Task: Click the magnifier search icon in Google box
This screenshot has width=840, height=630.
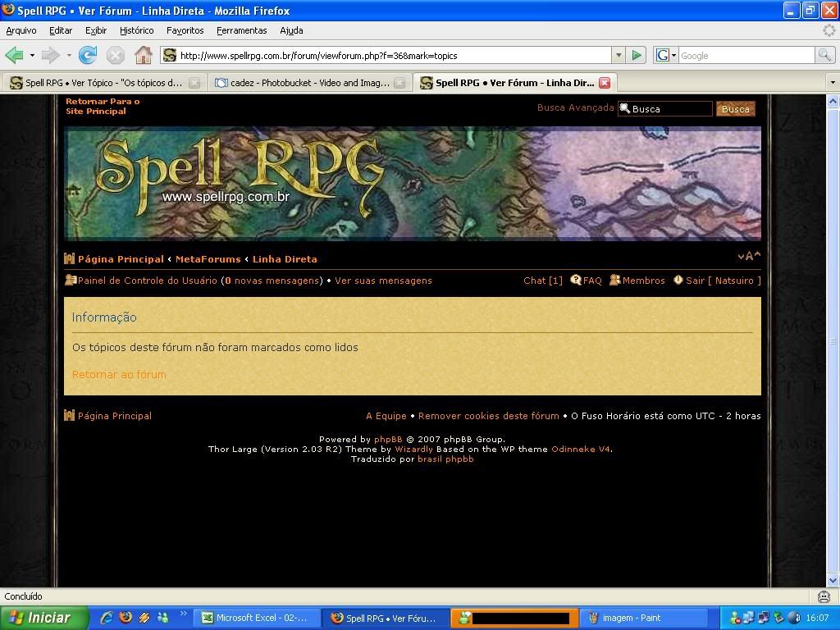Action: point(824,55)
